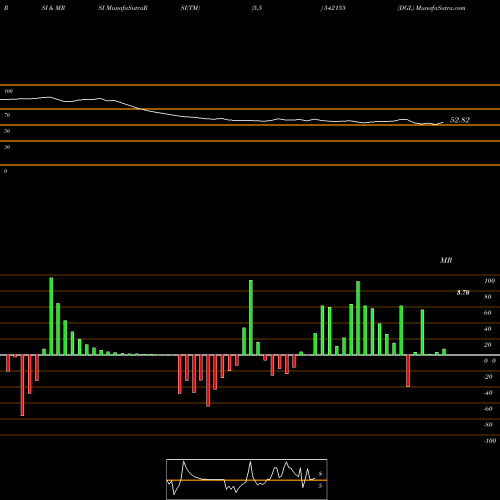Click the MR axis label -20
This screenshot has width=500, height=500.
(488, 377)
